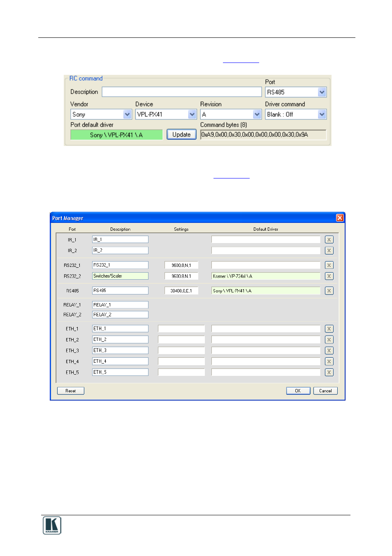The width and height of the screenshot is (392, 556).
Task: Open the Driver command dropdown Blank : Off
Action: (322, 114)
